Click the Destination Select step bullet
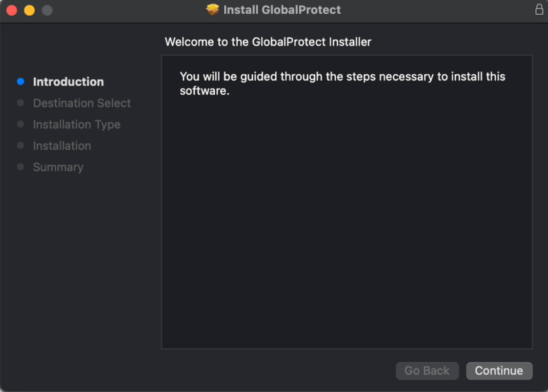The height and width of the screenshot is (392, 548). click(x=21, y=103)
